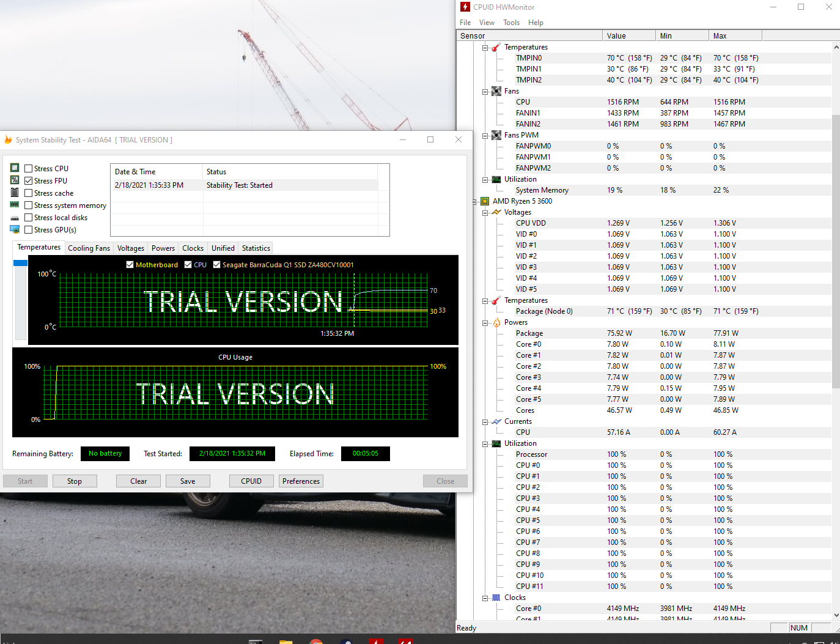Switch to the Voltages tab in AIDA64
This screenshot has height=644, width=840.
pos(131,248)
